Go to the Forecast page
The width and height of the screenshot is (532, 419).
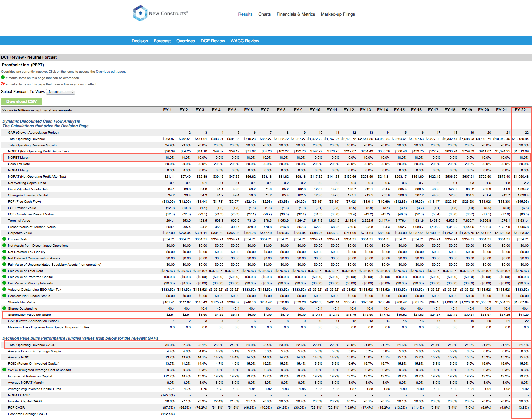point(162,41)
